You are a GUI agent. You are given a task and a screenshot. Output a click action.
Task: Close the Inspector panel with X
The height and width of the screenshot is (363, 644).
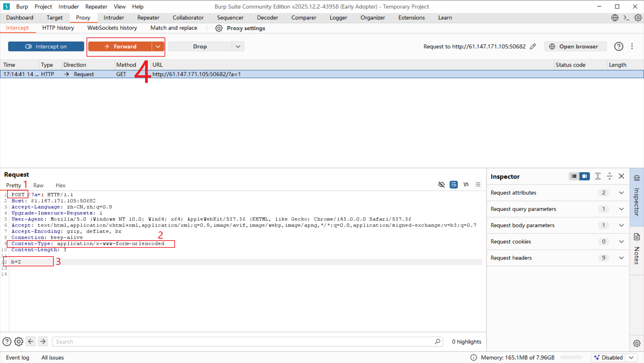tap(621, 176)
